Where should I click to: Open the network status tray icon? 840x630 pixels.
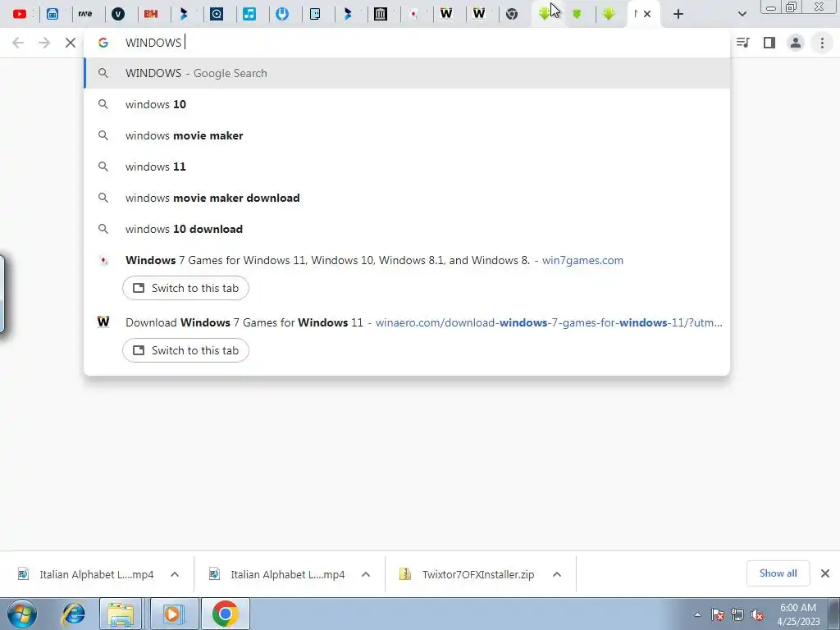(x=737, y=614)
